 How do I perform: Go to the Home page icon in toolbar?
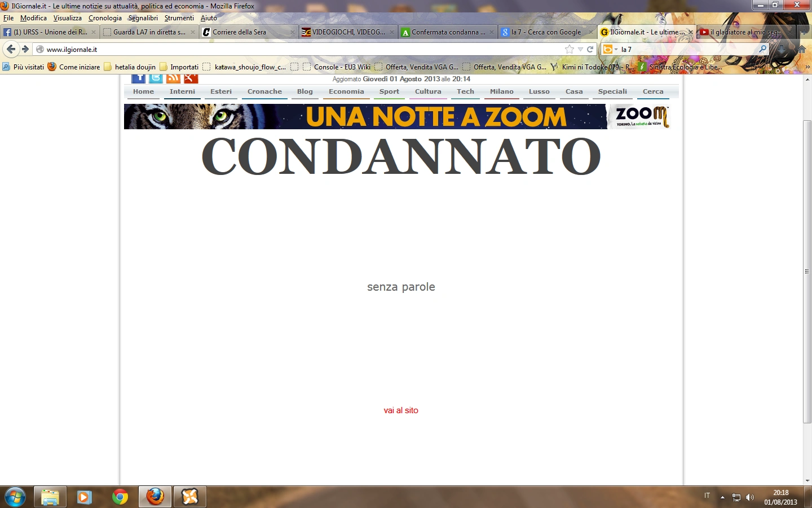click(801, 49)
